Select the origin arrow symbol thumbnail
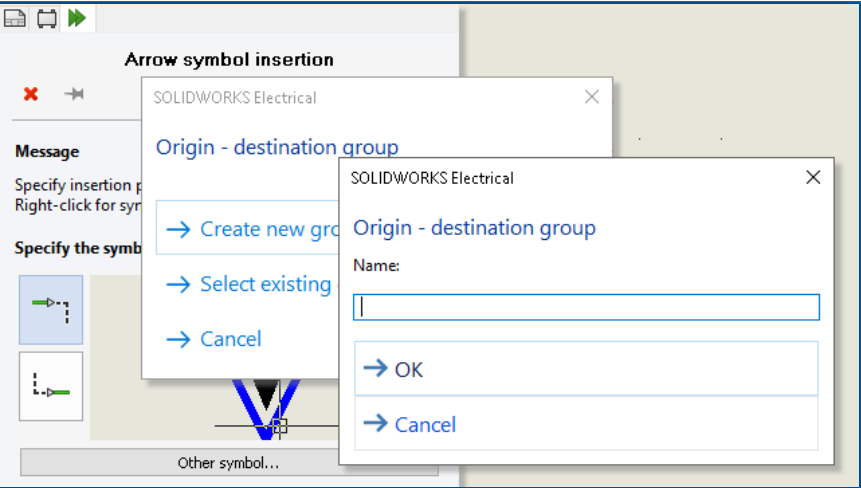 [x=51, y=310]
